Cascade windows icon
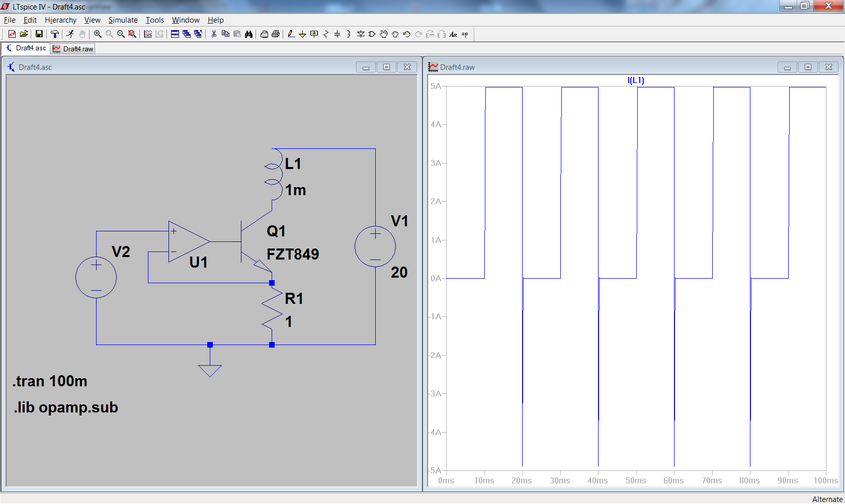The width and height of the screenshot is (845, 504). coord(187,34)
